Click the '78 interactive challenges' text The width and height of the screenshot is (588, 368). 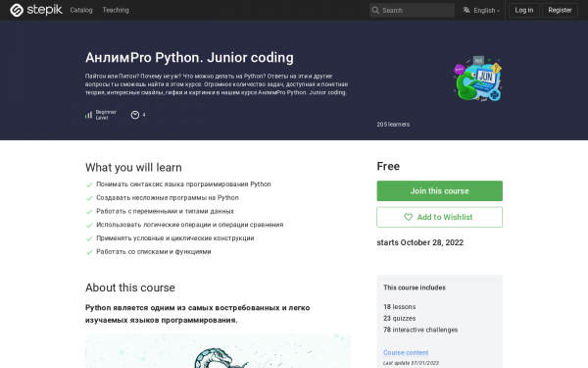(x=420, y=330)
